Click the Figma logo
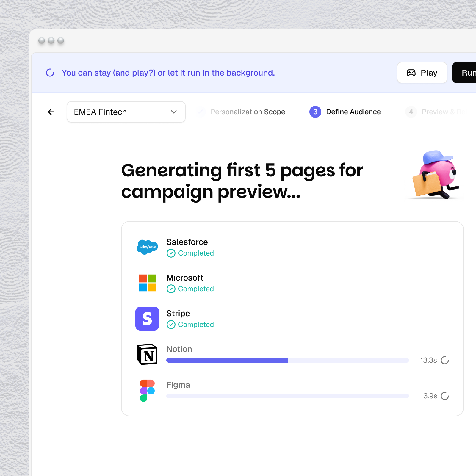 pos(147,391)
